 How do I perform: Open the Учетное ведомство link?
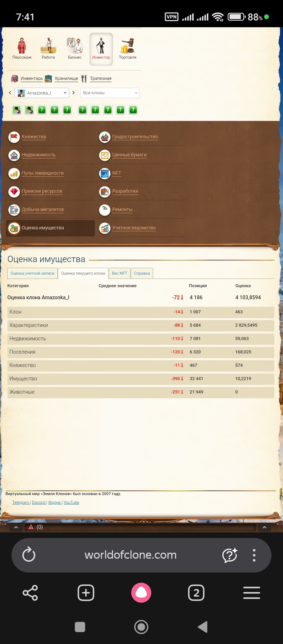pos(134,228)
